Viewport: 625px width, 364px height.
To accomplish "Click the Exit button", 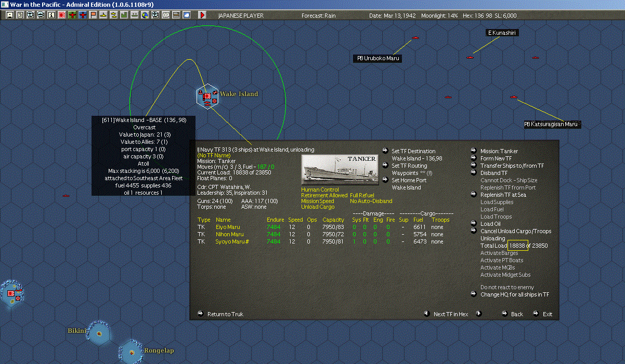I will [x=548, y=314].
